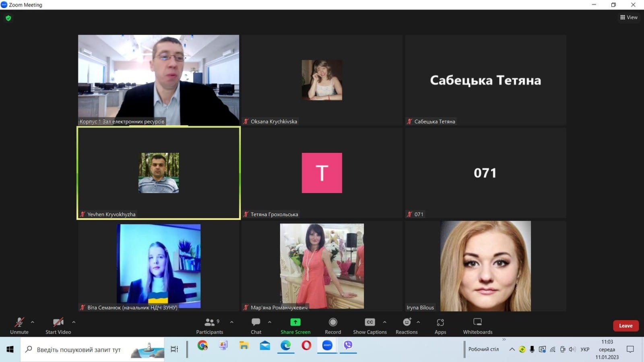Leave the meeting
The height and width of the screenshot is (362, 644).
click(625, 326)
